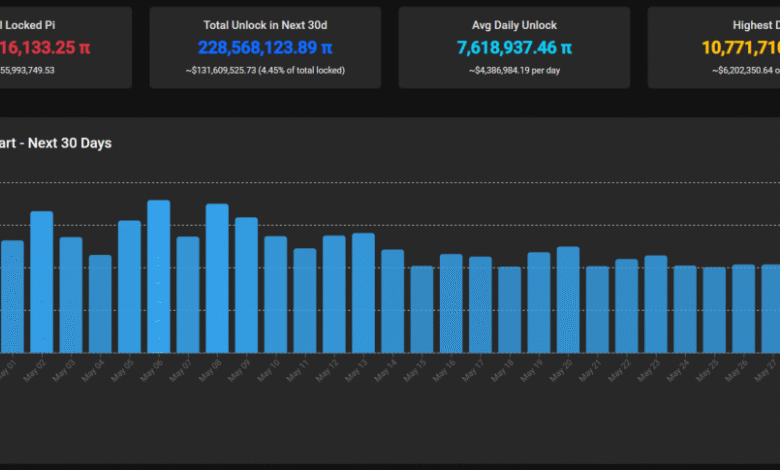Click the Next 30 Days chart title
780x470 pixels.
56,143
